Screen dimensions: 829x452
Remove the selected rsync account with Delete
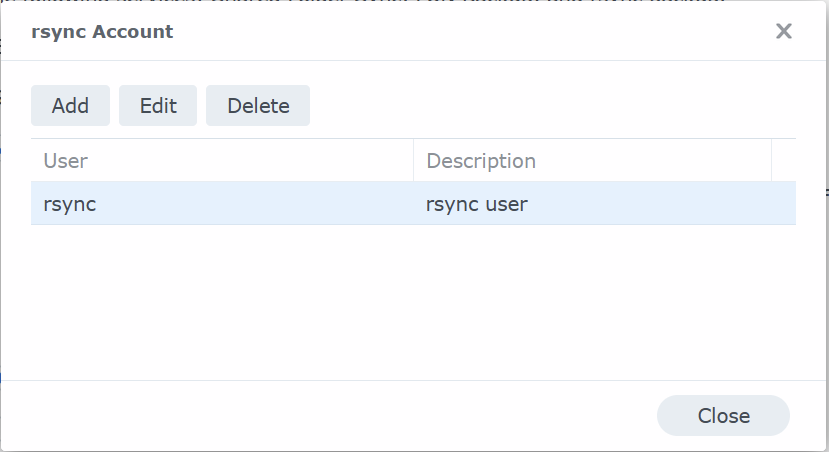point(258,106)
